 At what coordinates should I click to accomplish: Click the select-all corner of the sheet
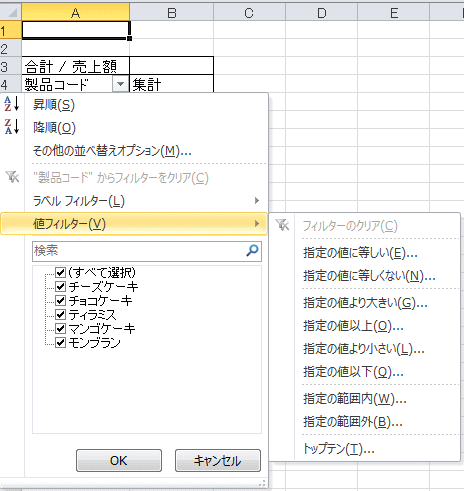tap(11, 12)
